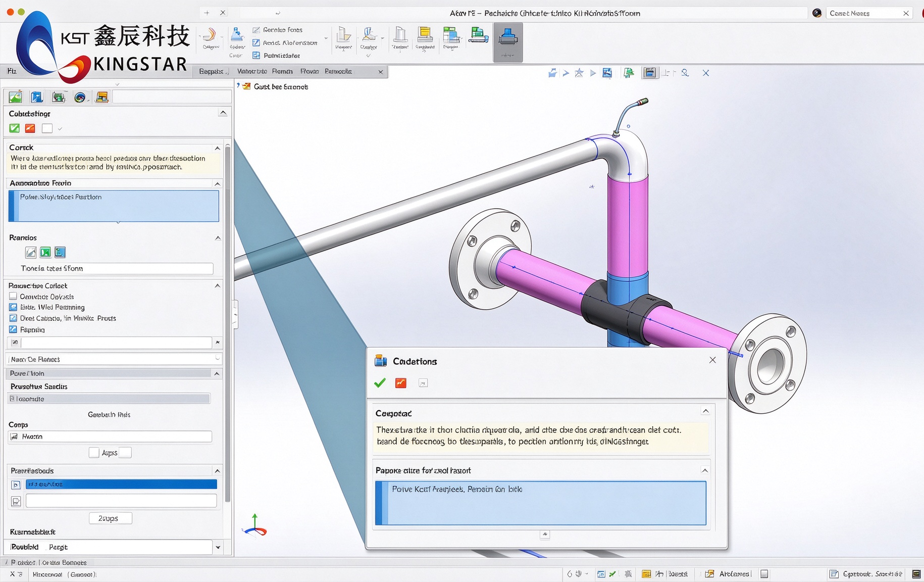Enable the Cenvutce Oolvasts checkbox
924x582 pixels.
click(13, 297)
